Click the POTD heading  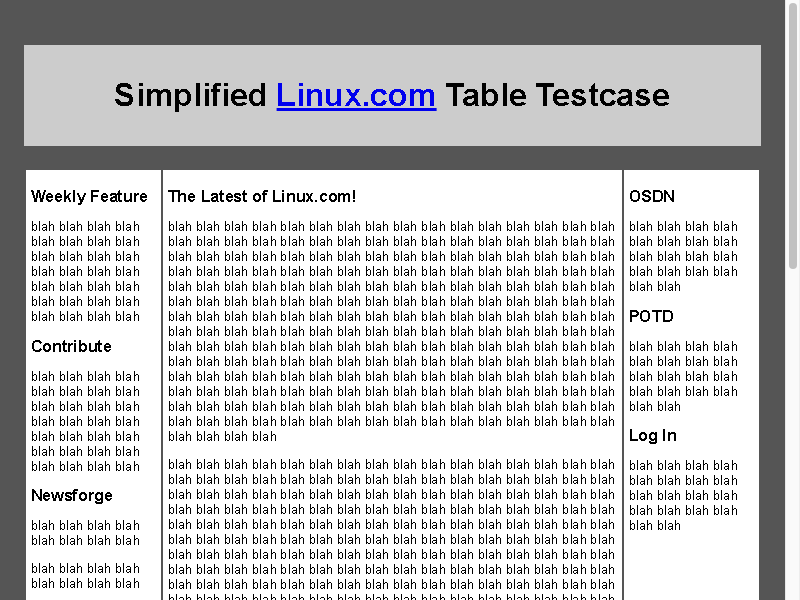[x=651, y=316]
